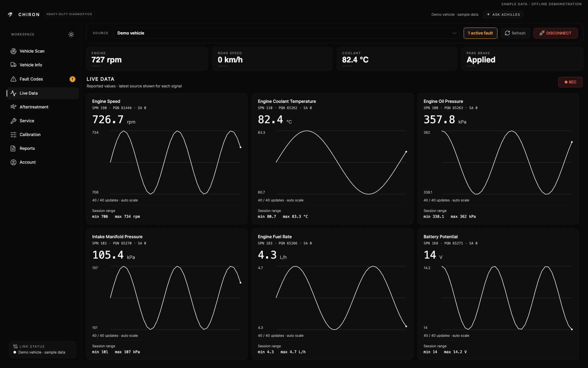Expand the source selector chevron
The height and width of the screenshot is (368, 588).
454,33
